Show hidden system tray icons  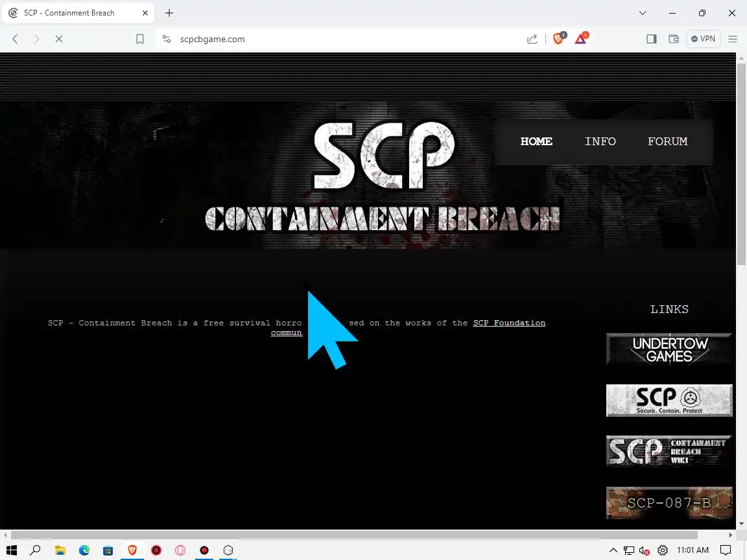(x=613, y=550)
